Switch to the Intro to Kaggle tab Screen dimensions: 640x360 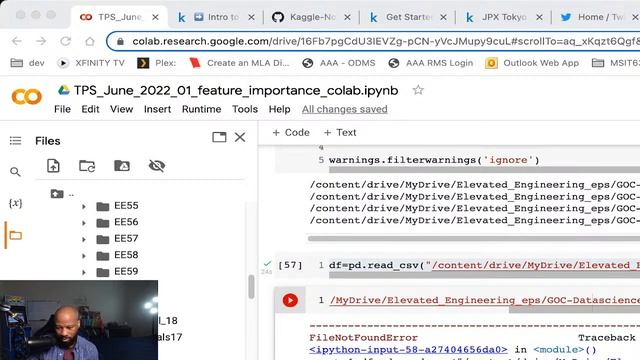click(x=216, y=17)
